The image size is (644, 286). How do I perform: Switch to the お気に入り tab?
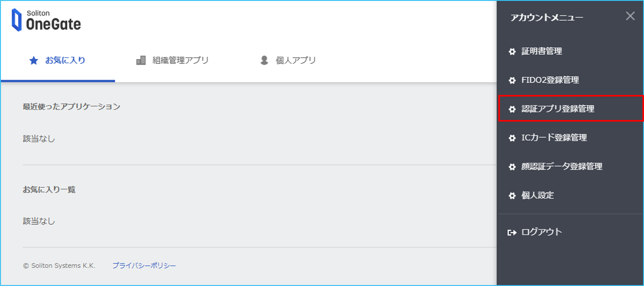(x=58, y=60)
